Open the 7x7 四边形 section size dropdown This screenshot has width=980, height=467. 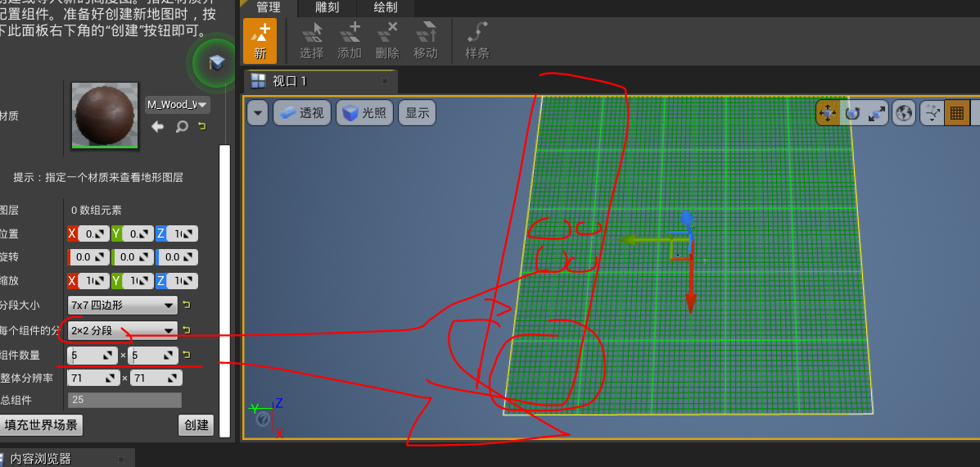(x=123, y=305)
